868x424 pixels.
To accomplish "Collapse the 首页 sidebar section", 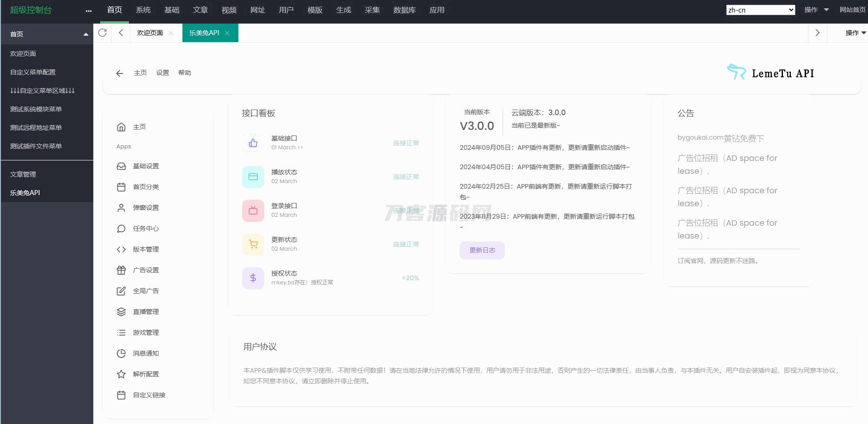I will (x=85, y=34).
